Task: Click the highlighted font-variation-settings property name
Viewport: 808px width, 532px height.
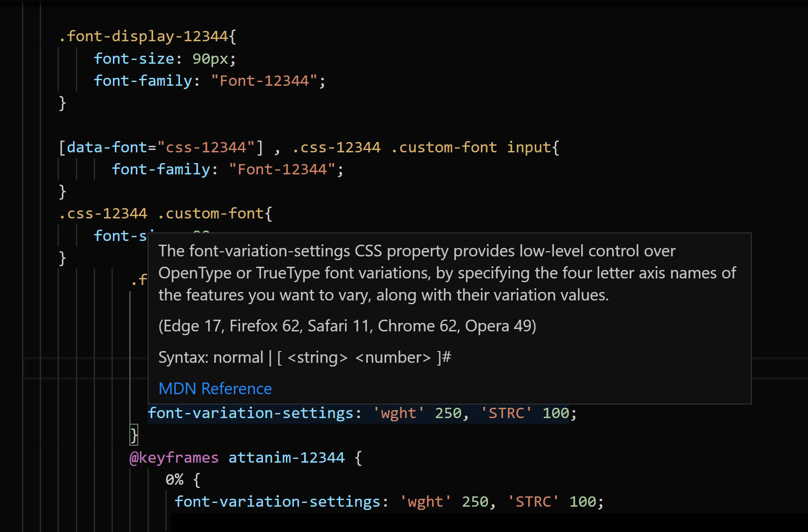Action: click(x=250, y=413)
